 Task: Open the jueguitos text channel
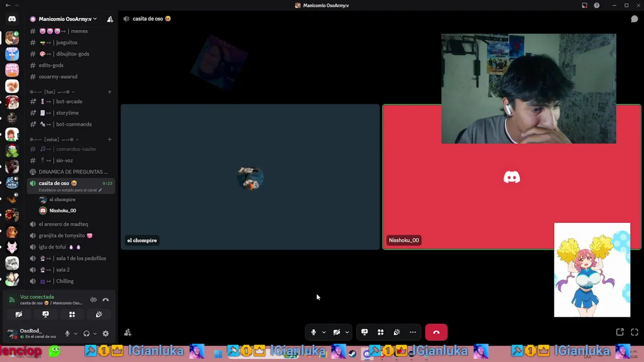(71, 43)
